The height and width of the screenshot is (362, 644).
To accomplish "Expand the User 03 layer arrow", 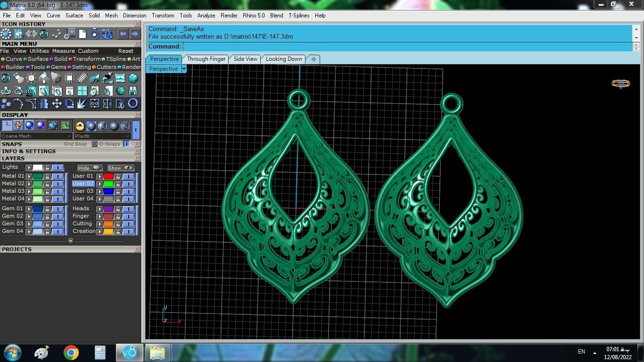I will point(99,191).
